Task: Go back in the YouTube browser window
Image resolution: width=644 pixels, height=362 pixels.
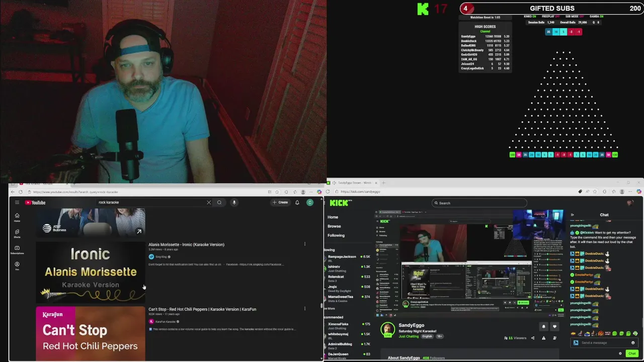Action: [13, 192]
